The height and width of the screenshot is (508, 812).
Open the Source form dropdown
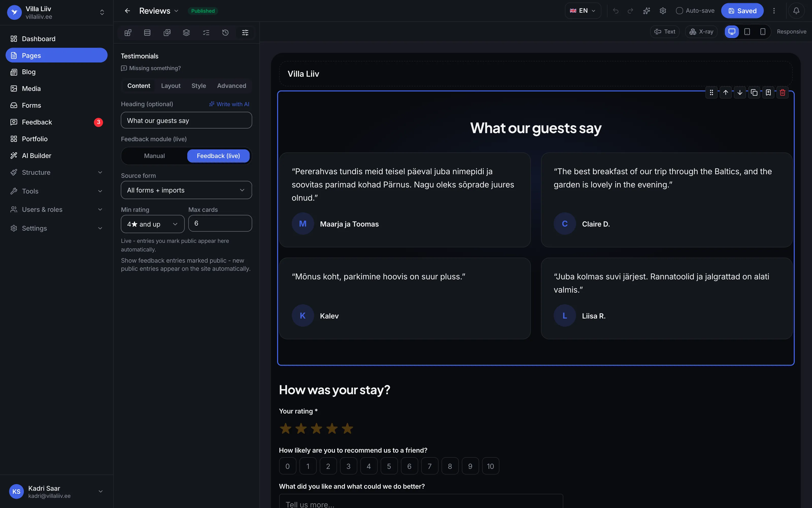[186, 190]
